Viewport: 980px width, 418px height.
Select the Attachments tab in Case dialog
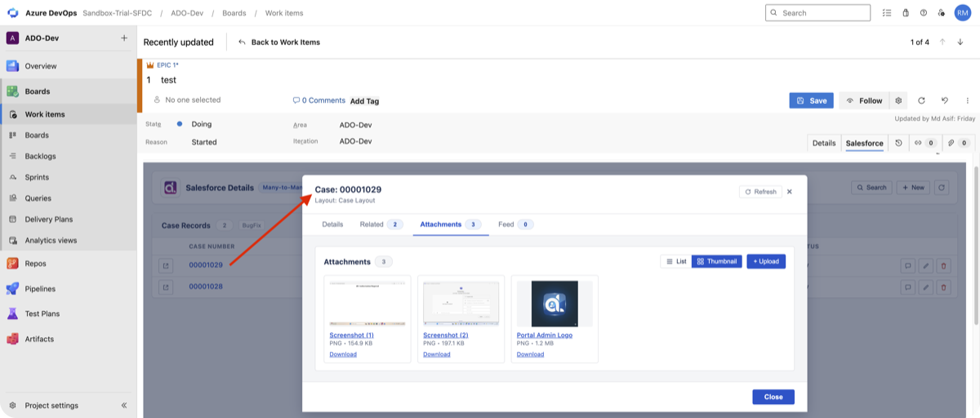451,224
